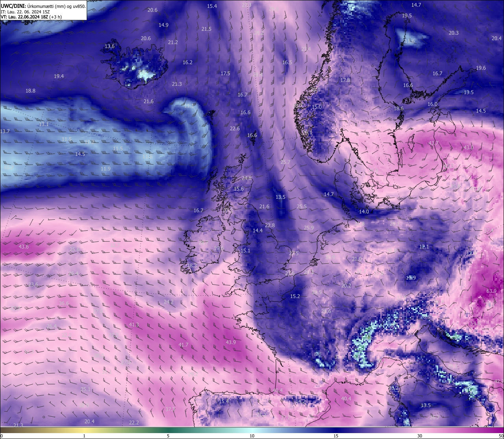Click the UWC/DINI Úrkomumætti title text
Viewport: 504px width, 439px height.
click(43, 6)
